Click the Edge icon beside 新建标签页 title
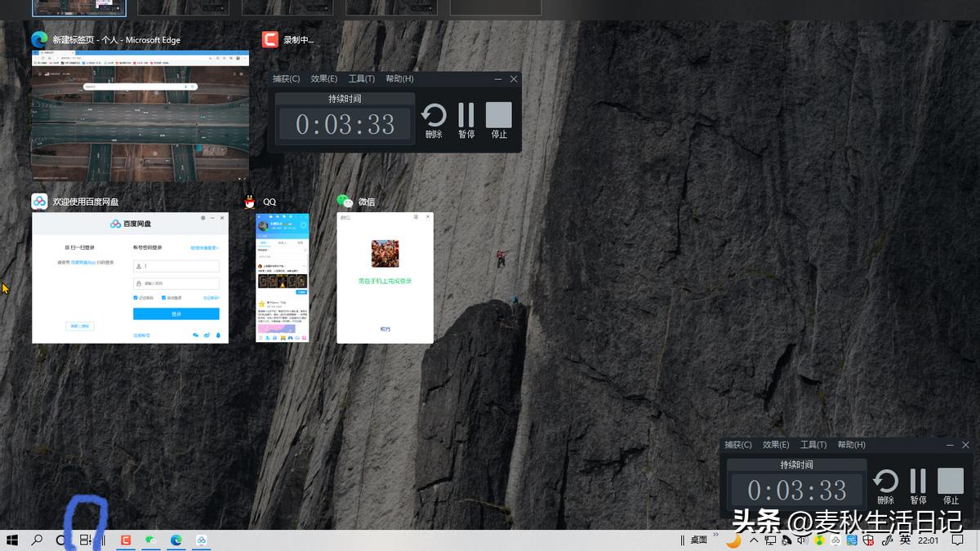Image resolution: width=980 pixels, height=551 pixels. click(39, 39)
